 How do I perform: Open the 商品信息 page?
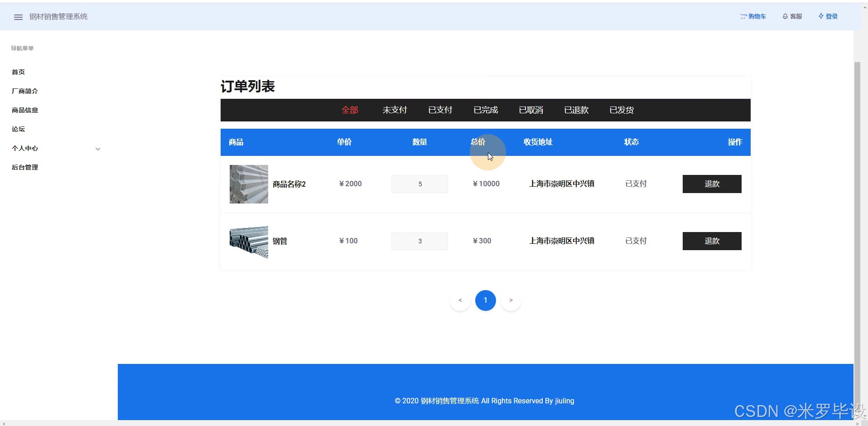coord(24,110)
